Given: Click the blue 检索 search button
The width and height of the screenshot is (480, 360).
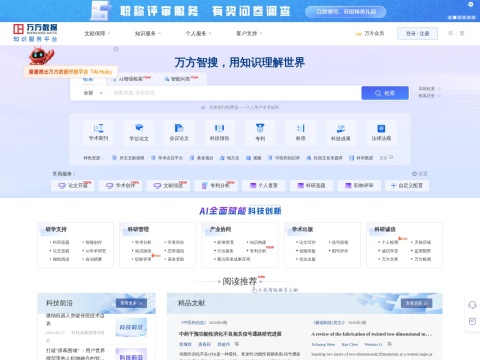Looking at the screenshot, I should click(x=385, y=93).
